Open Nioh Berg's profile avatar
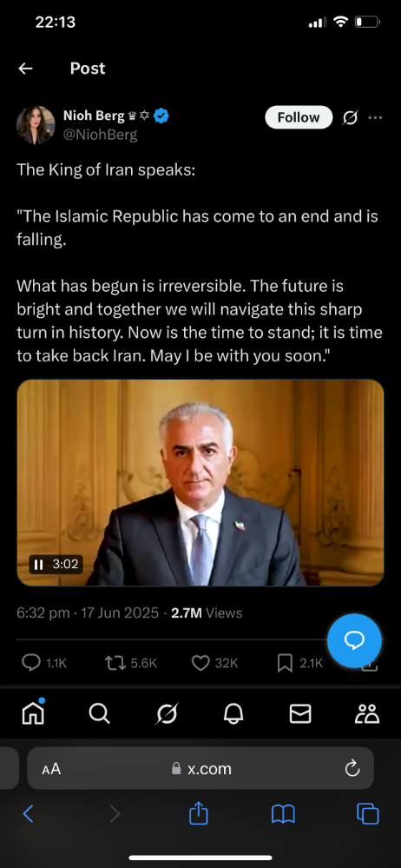 (36, 125)
